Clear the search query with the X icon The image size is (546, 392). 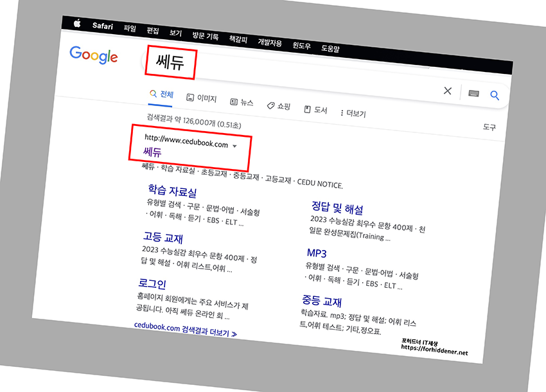tap(448, 91)
